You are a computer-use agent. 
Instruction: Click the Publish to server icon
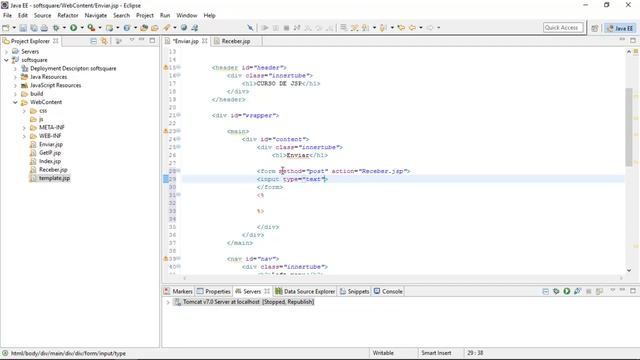[x=599, y=291]
